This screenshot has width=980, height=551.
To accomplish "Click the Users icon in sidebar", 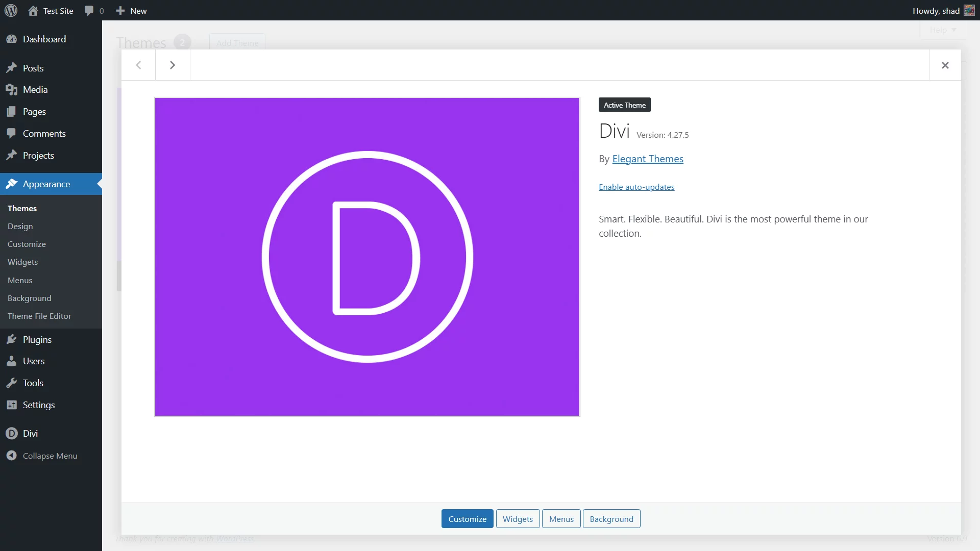I will click(x=11, y=361).
